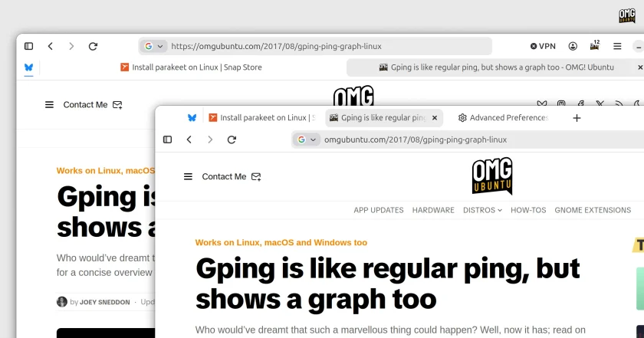The image size is (644, 338).
Task: Open site hamburger menu in back window
Action: tap(49, 105)
